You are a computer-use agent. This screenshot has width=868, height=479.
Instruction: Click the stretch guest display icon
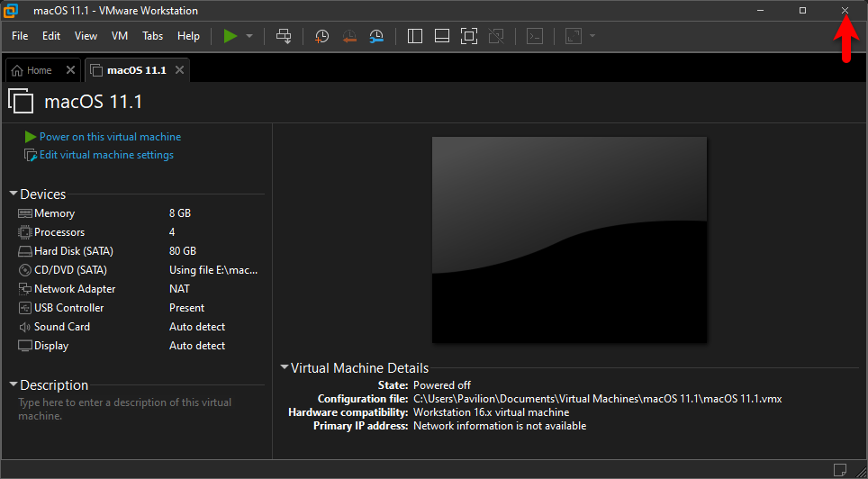573,36
